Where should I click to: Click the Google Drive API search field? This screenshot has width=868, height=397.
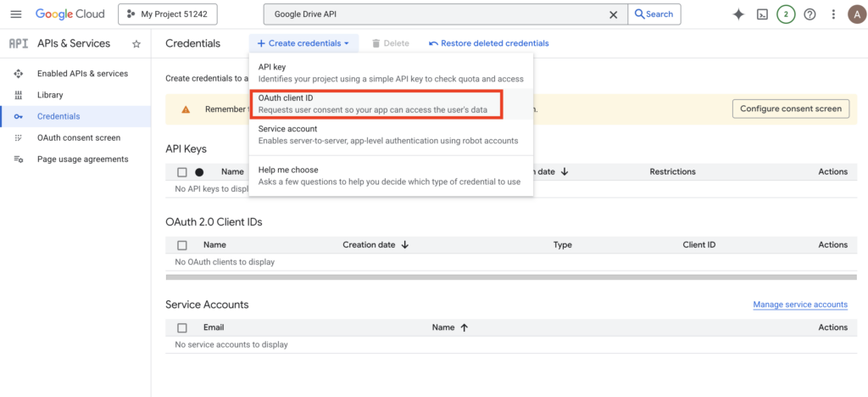point(437,14)
